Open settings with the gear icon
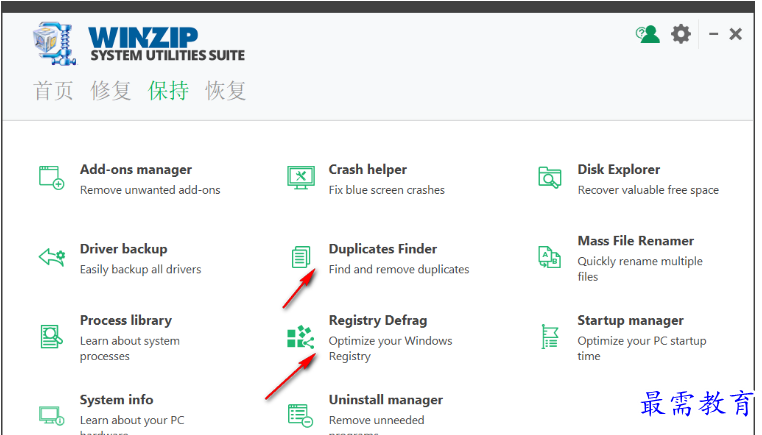 [x=681, y=34]
